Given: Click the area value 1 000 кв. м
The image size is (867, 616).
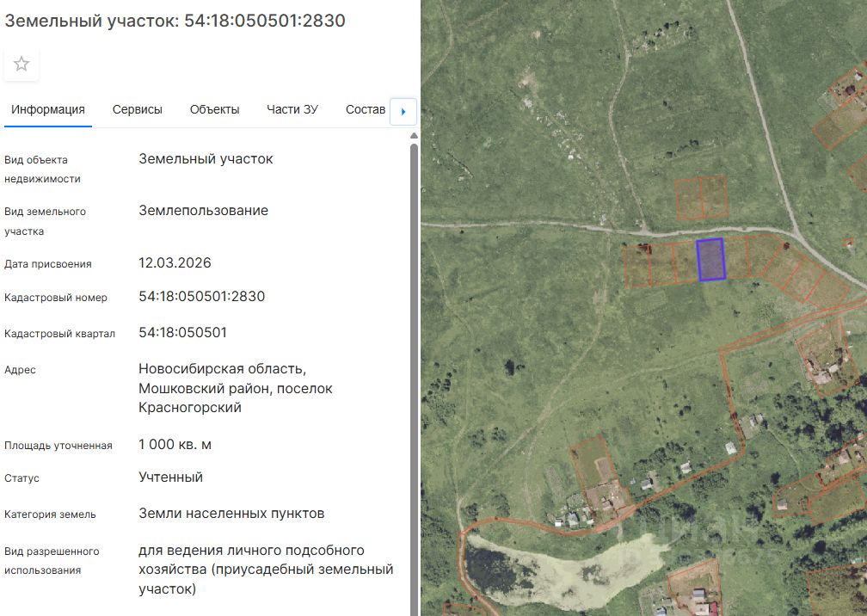Looking at the screenshot, I should tap(175, 445).
